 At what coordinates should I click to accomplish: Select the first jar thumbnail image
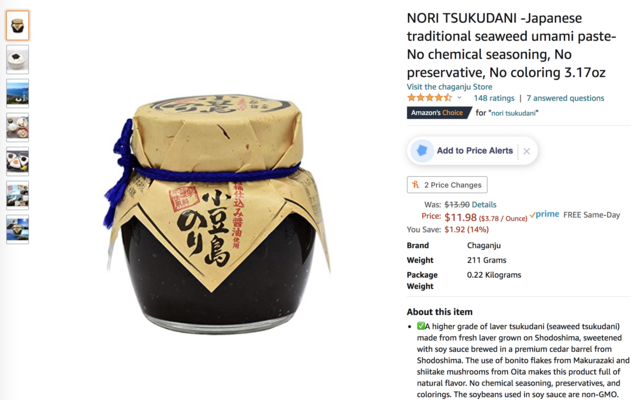pyautogui.click(x=18, y=26)
